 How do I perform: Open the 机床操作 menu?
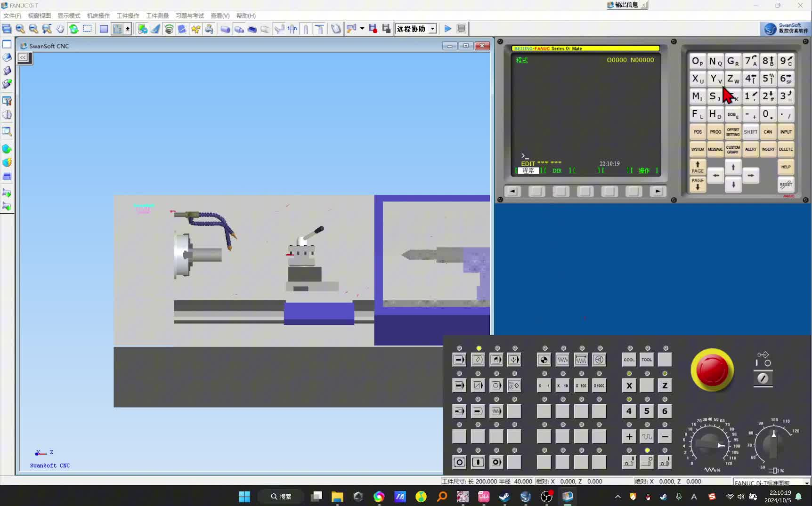click(x=98, y=16)
